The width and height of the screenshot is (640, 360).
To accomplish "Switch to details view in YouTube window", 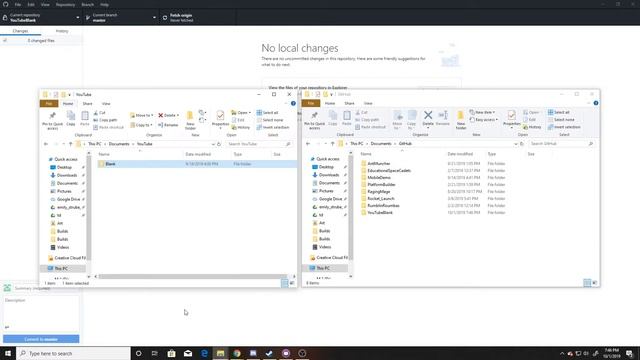I will pos(284,283).
